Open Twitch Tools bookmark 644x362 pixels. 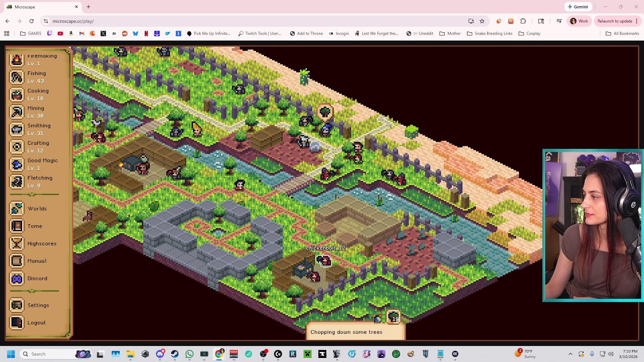pyautogui.click(x=260, y=34)
